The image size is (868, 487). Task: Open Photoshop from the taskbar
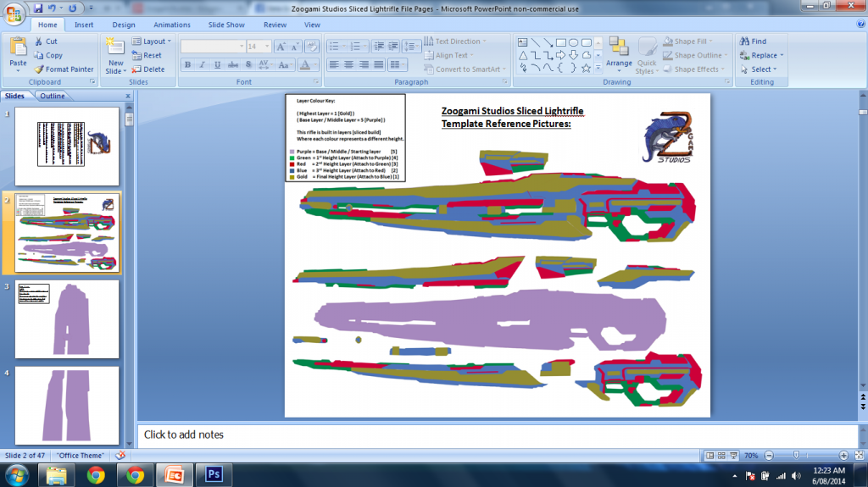click(x=214, y=475)
